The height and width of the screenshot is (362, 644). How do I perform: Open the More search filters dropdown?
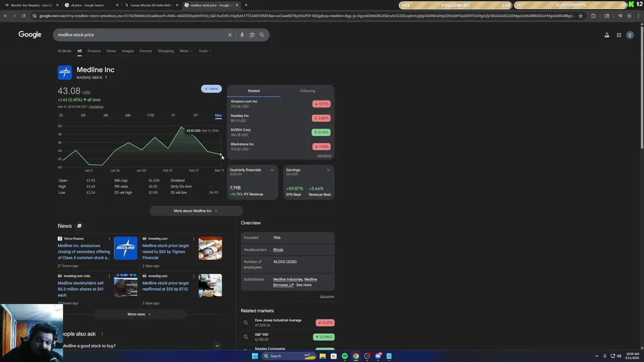[x=186, y=51]
